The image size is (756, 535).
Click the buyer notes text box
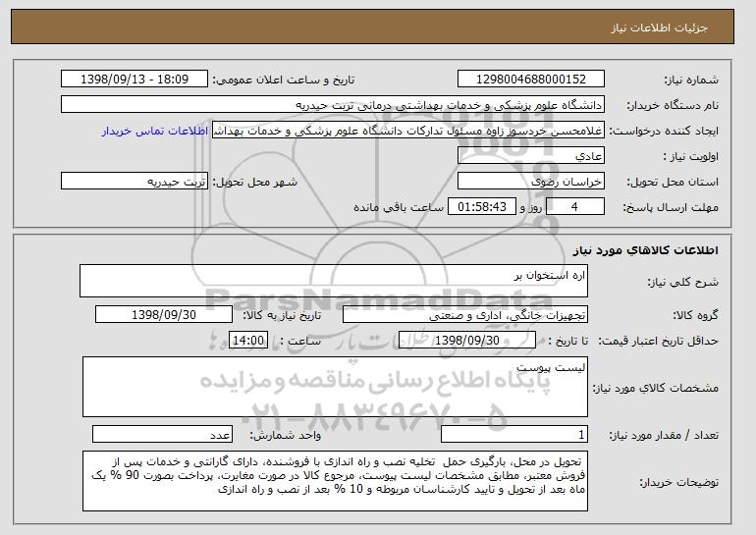click(335, 481)
